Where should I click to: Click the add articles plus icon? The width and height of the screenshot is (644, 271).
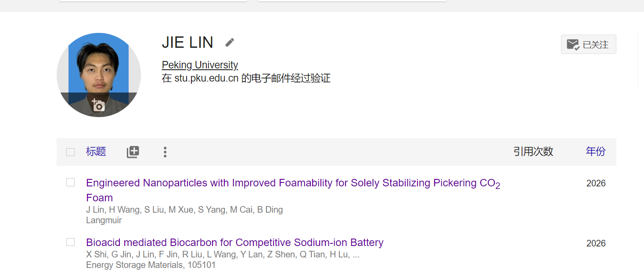click(x=133, y=152)
